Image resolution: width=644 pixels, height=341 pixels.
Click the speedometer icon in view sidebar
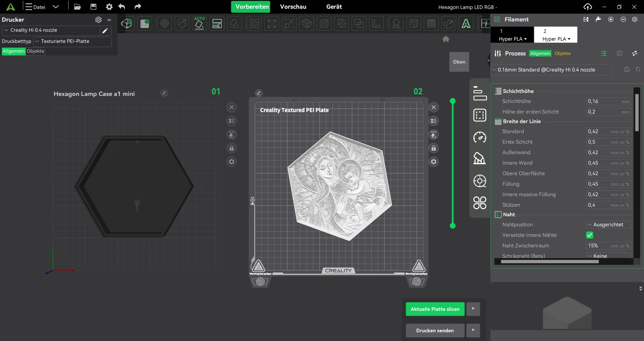(480, 137)
